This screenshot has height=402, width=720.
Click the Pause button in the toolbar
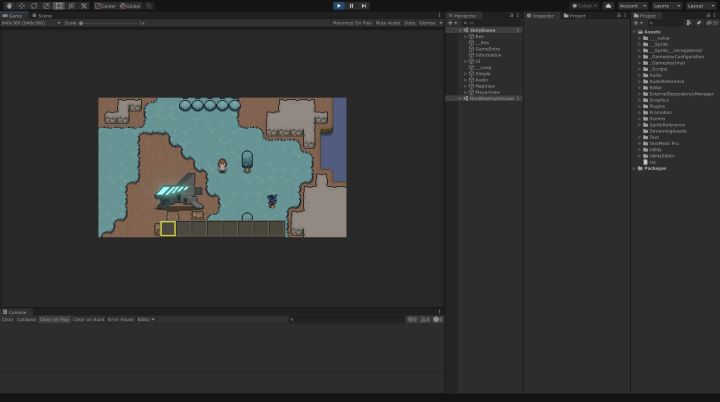coord(351,5)
